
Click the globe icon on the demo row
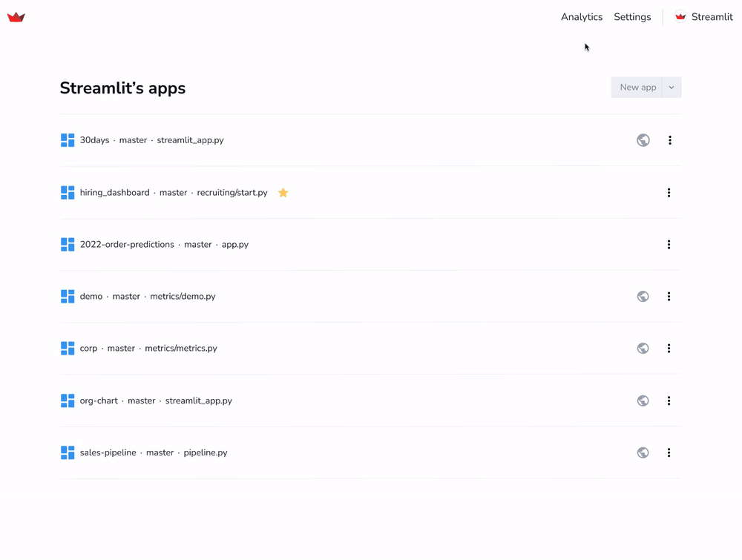(643, 296)
